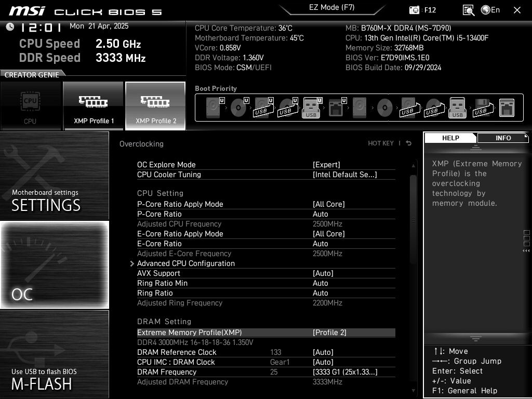Select the UEFI hard disk boot device
Viewport: 532px width, 399px height.
215,108
